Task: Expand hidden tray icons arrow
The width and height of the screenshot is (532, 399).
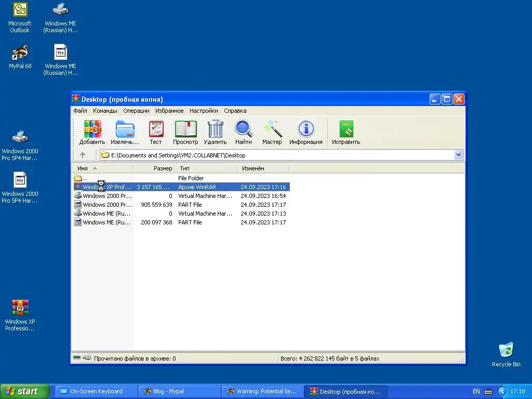Action: pos(502,392)
